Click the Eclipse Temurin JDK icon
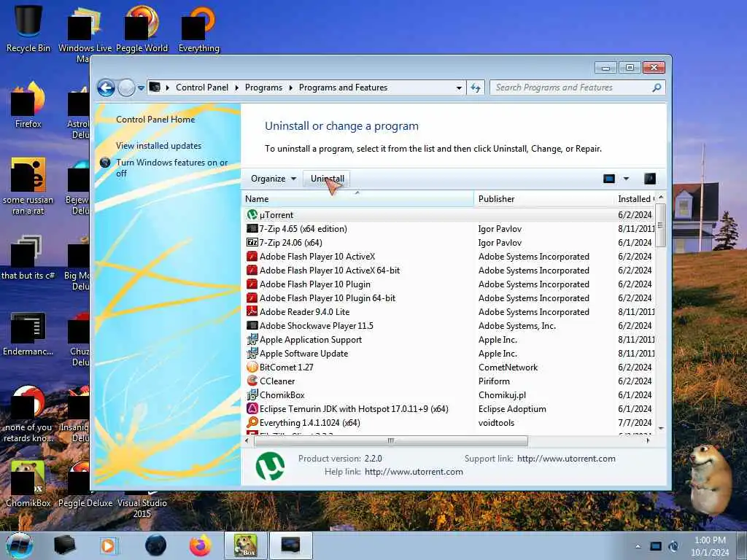Image resolution: width=747 pixels, height=560 pixels. [252, 408]
